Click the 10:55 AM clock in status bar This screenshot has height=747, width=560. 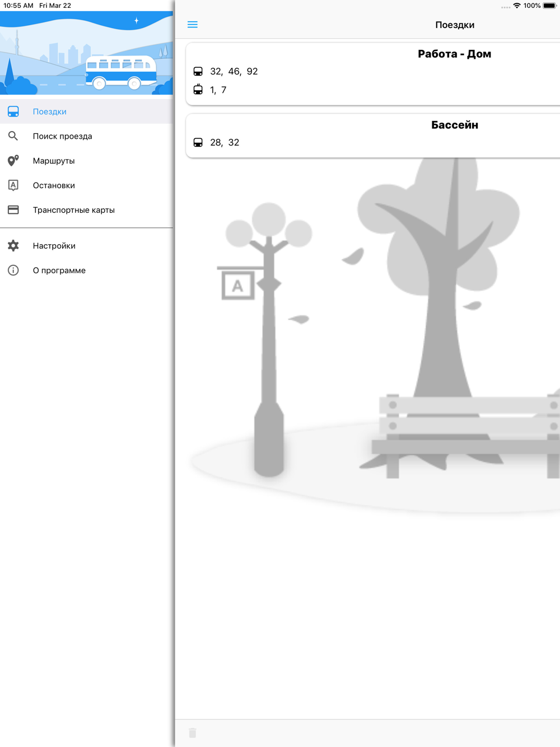18,6
